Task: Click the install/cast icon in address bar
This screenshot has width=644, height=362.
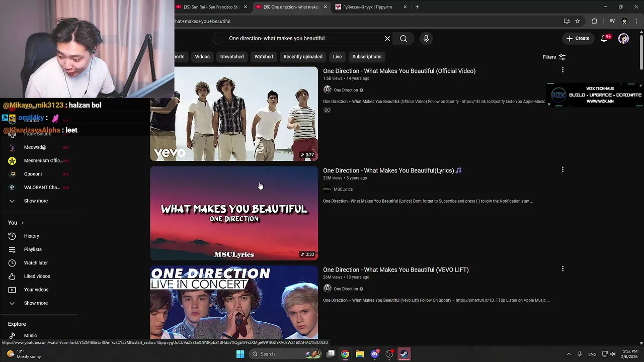Action: pyautogui.click(x=567, y=21)
